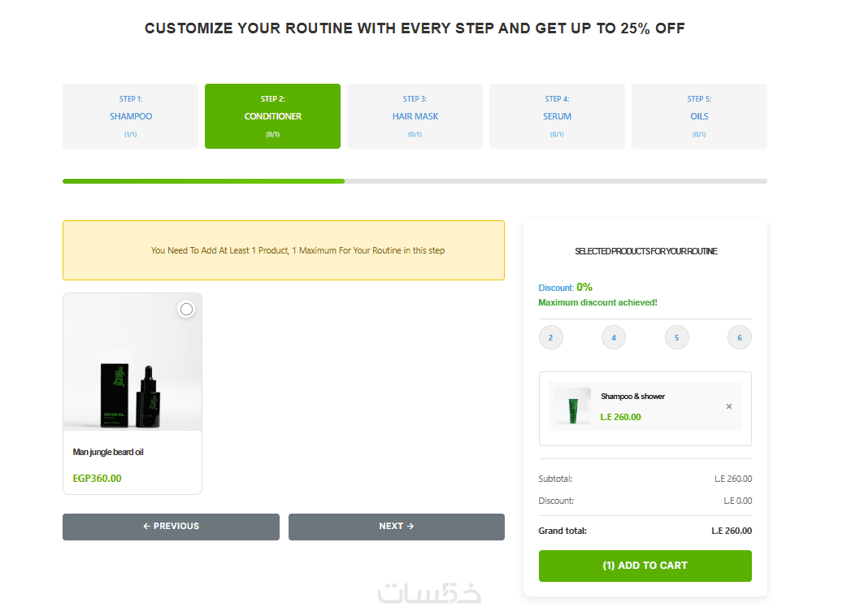Switch to Step 3: Hair Mask tab
Screen dimensions: 860x616
tap(415, 116)
